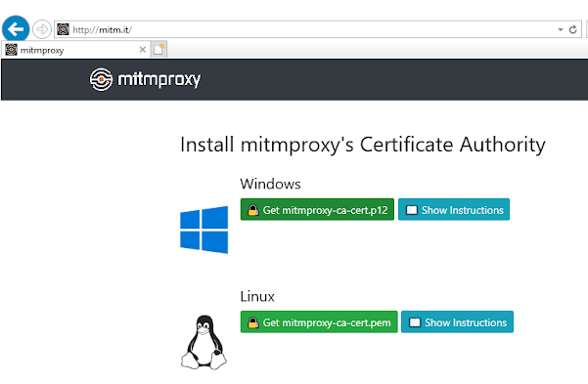Open a new tab

[x=158, y=50]
